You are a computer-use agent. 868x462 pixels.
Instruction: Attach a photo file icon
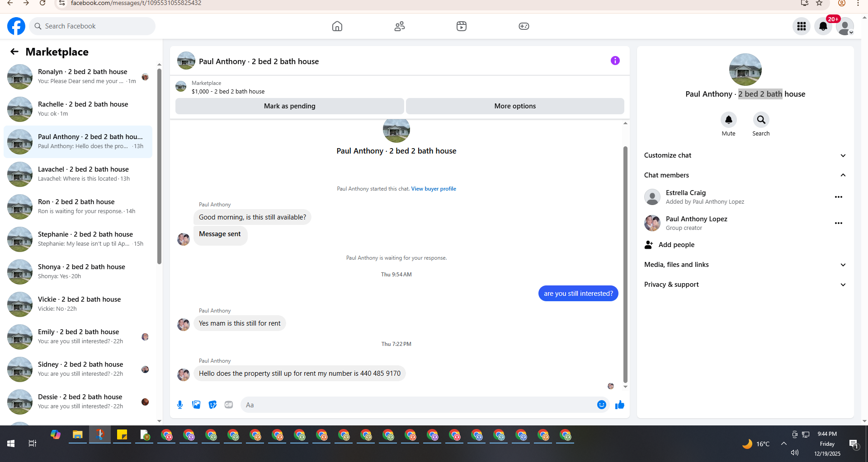[x=196, y=405]
